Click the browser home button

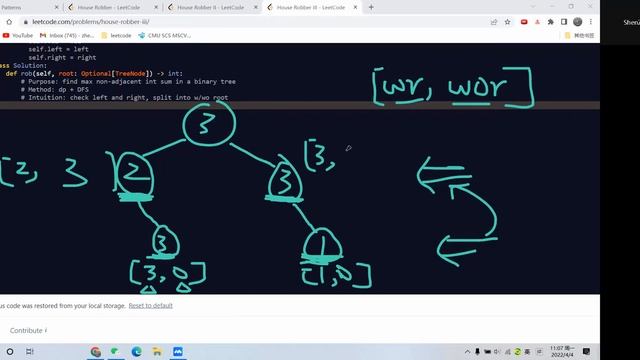(x=9, y=22)
